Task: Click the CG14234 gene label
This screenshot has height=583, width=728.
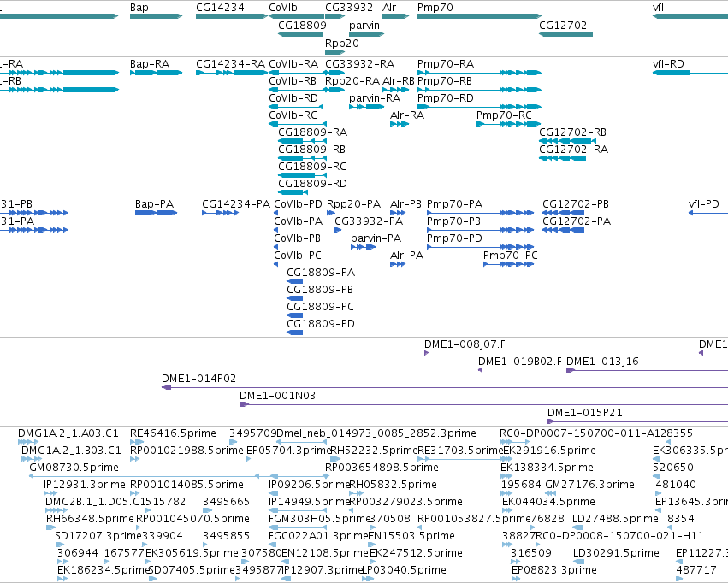Action: click(x=220, y=8)
